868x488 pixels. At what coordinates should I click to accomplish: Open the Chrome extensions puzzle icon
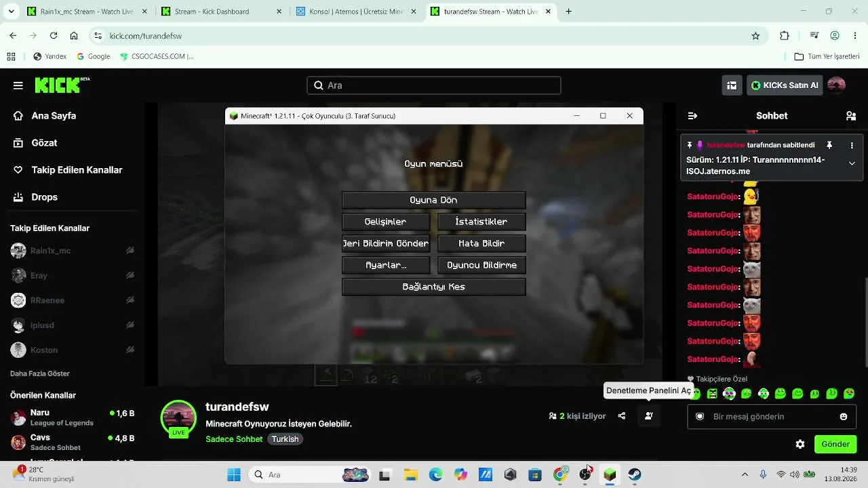pos(785,36)
